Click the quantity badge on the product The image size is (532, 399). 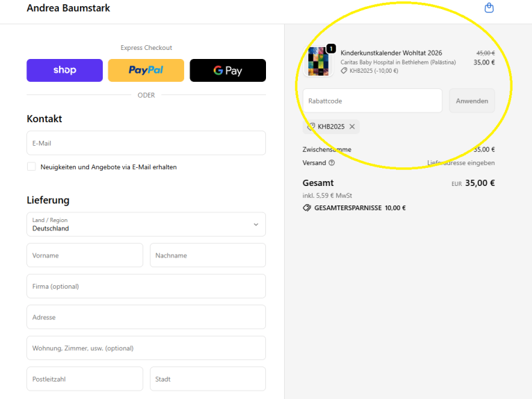331,49
